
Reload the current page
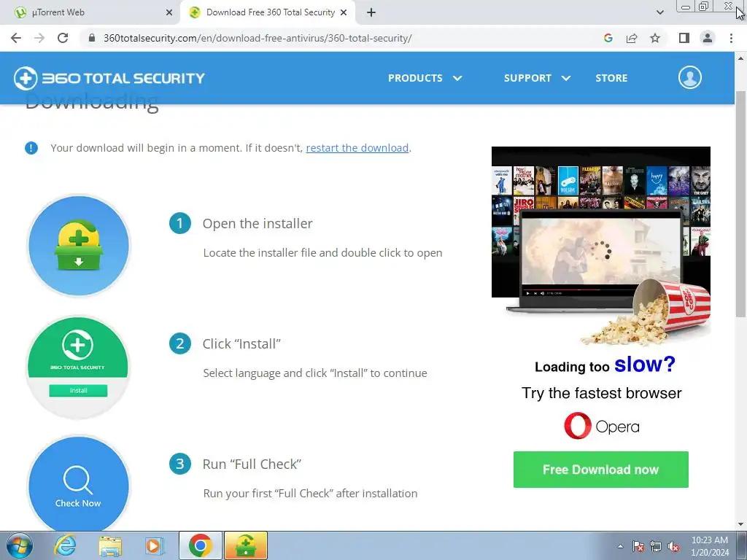point(63,38)
